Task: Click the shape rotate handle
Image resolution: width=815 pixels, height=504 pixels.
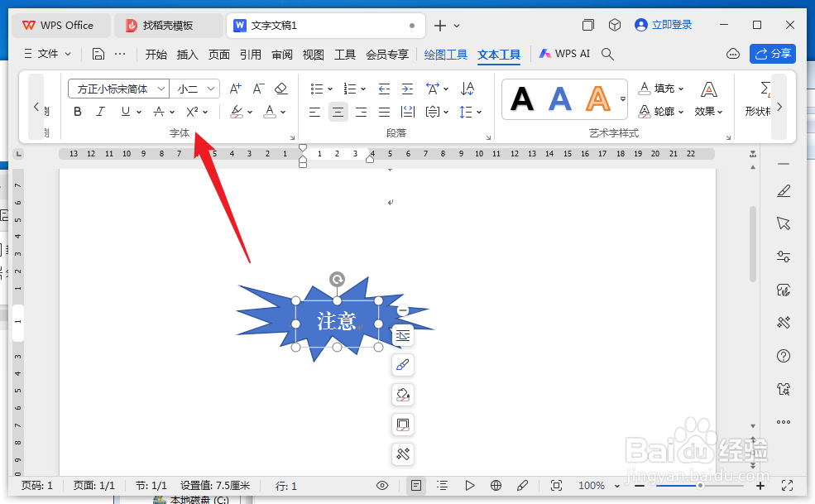Action: coord(337,279)
